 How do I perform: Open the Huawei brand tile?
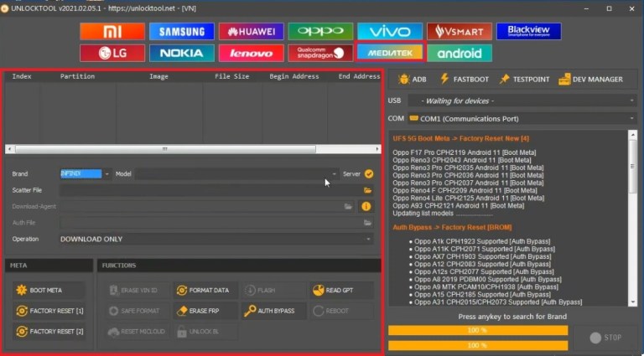[251, 32]
